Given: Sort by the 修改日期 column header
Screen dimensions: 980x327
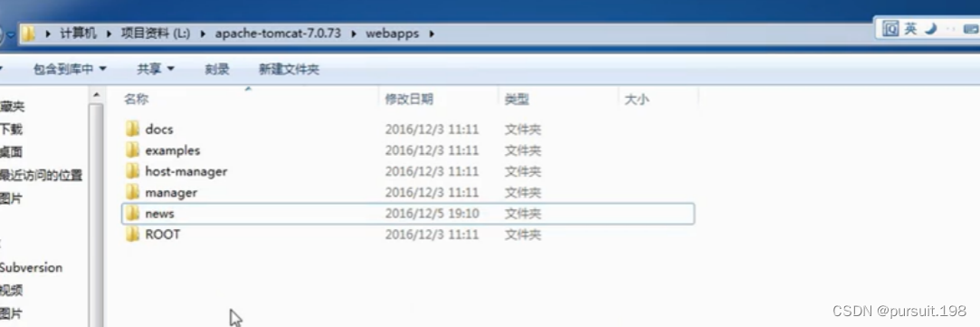Looking at the screenshot, I should (x=409, y=100).
